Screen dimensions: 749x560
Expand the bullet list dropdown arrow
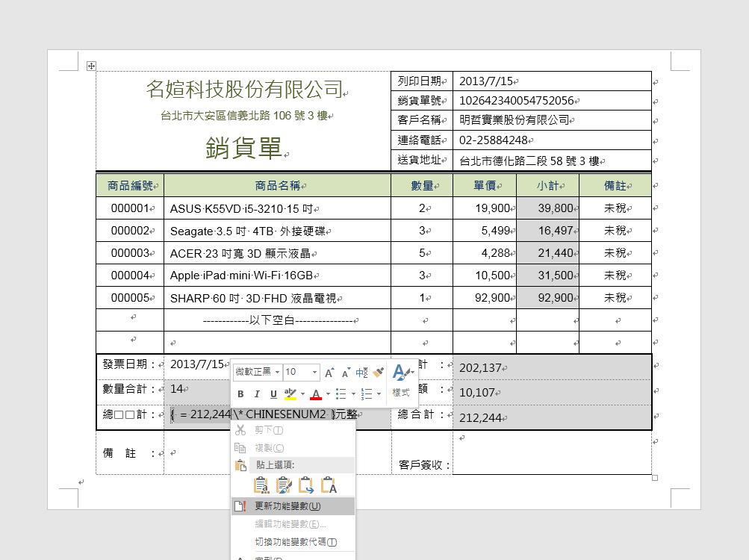(x=353, y=394)
